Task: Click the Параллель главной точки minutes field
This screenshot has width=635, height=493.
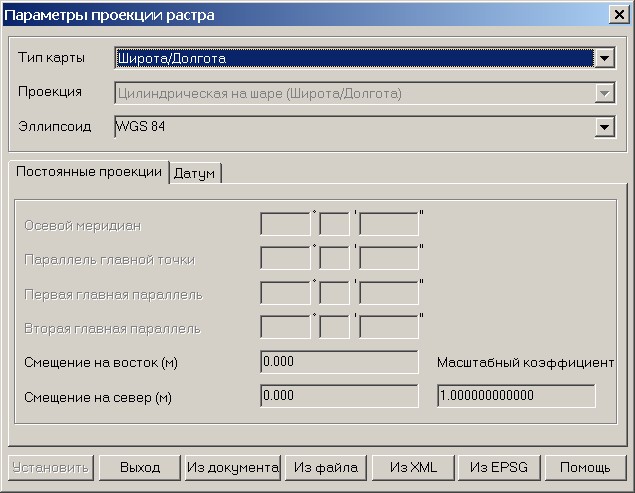Action: 334,258
